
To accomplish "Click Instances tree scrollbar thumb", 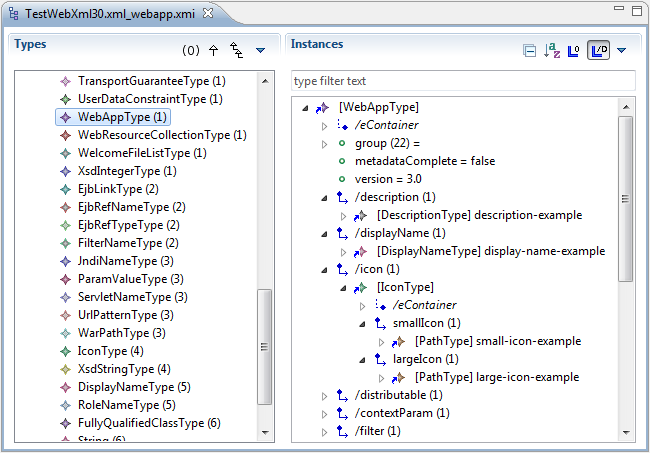I will point(626,199).
